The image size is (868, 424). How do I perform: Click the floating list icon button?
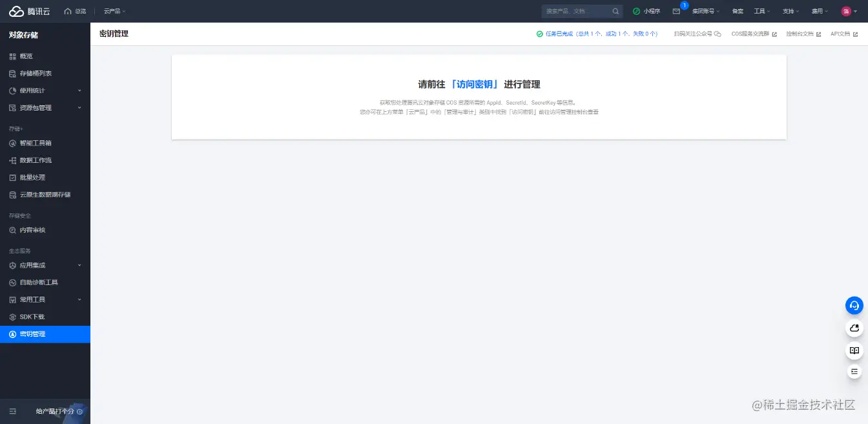[854, 372]
